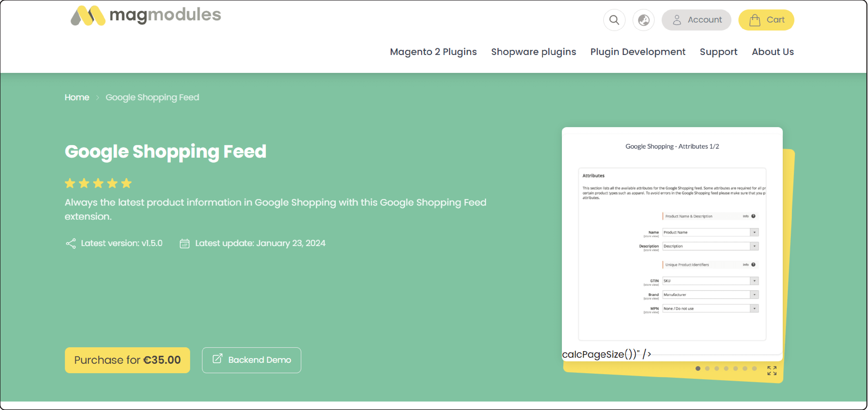Go to Home breadcrumb link

point(77,97)
